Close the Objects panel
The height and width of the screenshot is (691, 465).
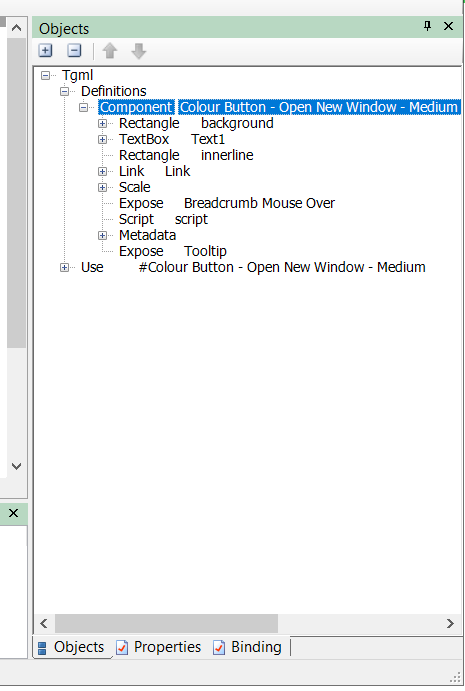(x=448, y=26)
